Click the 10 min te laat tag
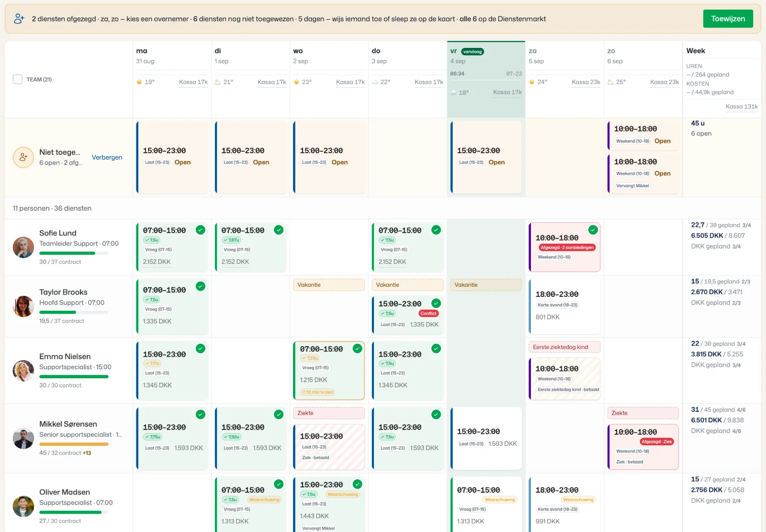This screenshot has height=532, width=766. pyautogui.click(x=318, y=392)
